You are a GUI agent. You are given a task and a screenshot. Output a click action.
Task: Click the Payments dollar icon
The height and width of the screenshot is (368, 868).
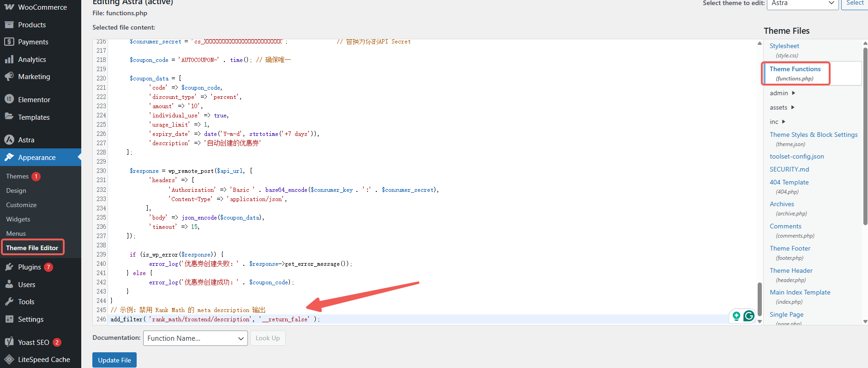[9, 42]
